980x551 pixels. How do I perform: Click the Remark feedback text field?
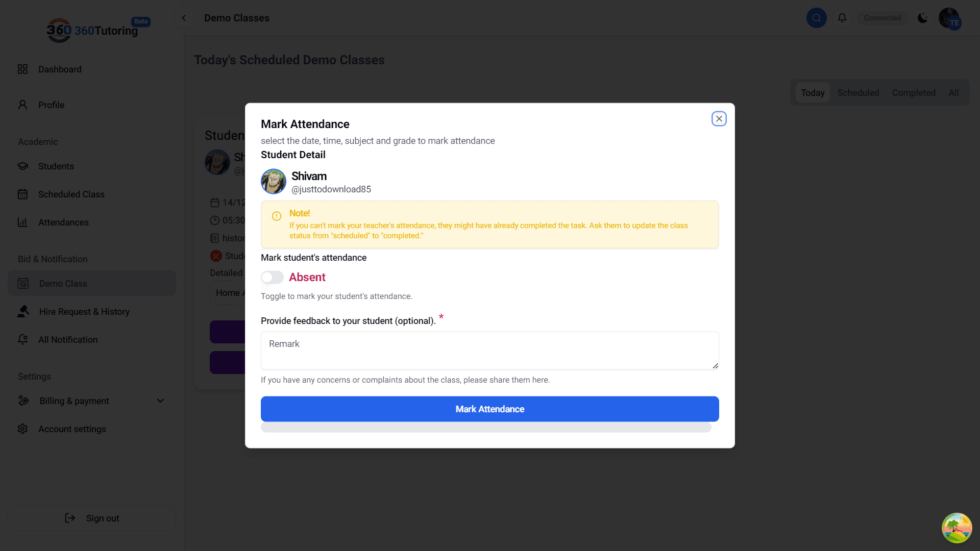click(x=490, y=350)
